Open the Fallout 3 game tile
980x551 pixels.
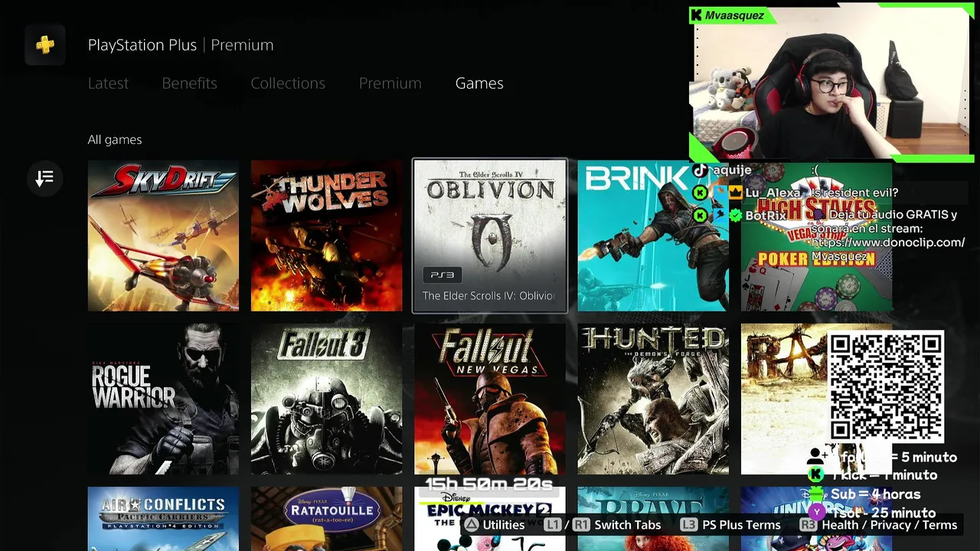pos(326,399)
